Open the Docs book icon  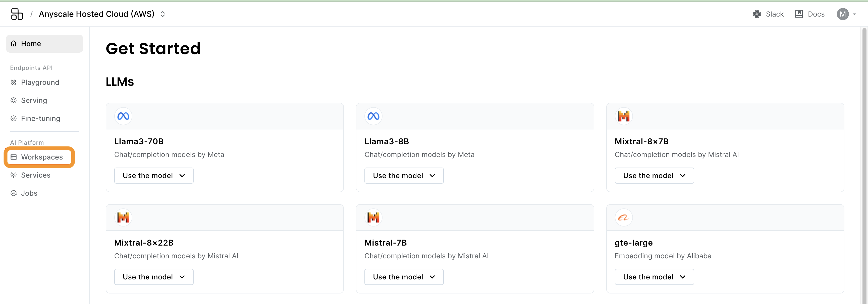(x=799, y=14)
